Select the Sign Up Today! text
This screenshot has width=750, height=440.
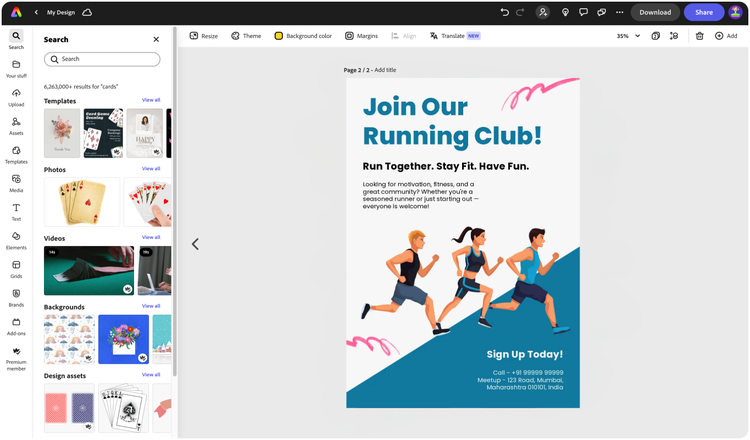(x=525, y=354)
